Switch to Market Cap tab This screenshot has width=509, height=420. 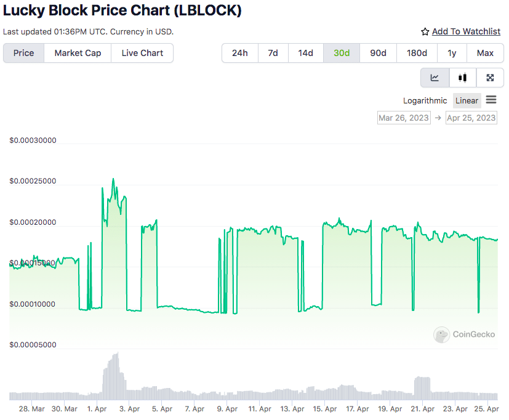pos(78,53)
